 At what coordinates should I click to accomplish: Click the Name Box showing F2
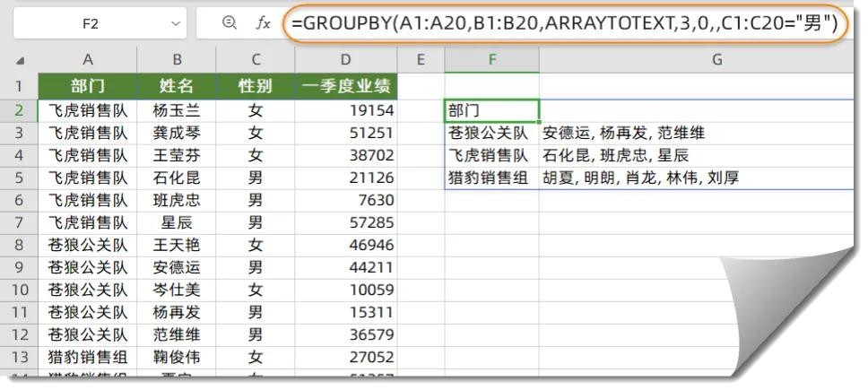(x=90, y=24)
